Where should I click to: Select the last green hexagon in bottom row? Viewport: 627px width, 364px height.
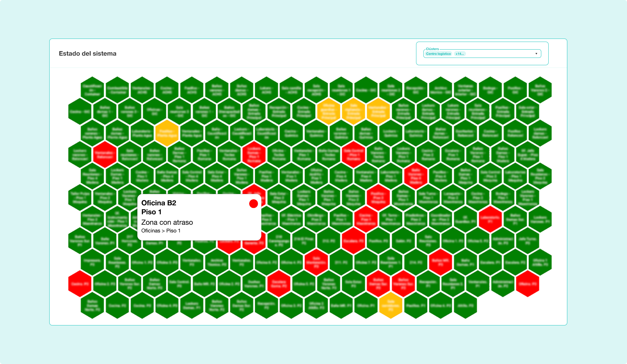click(x=465, y=305)
